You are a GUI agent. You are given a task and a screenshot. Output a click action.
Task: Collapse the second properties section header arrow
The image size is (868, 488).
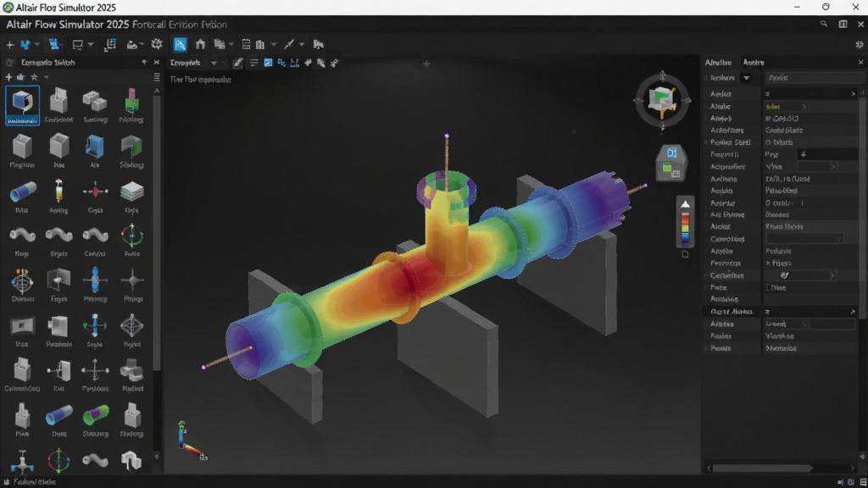coord(853,312)
